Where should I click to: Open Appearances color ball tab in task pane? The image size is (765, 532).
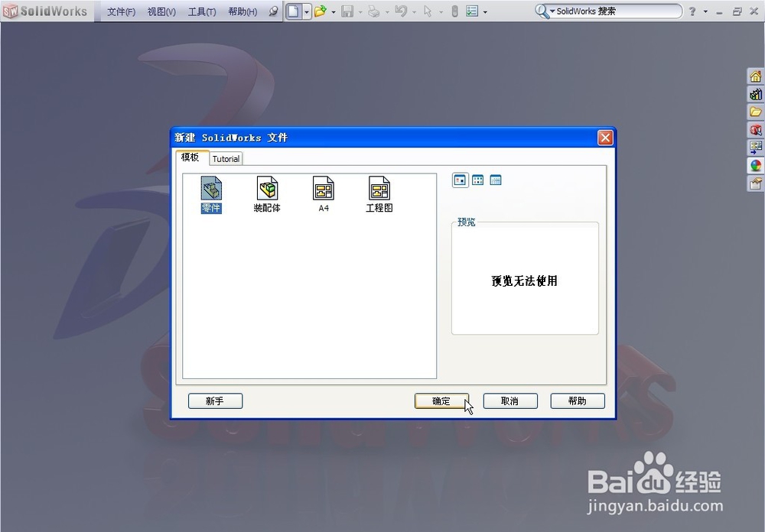(756, 165)
